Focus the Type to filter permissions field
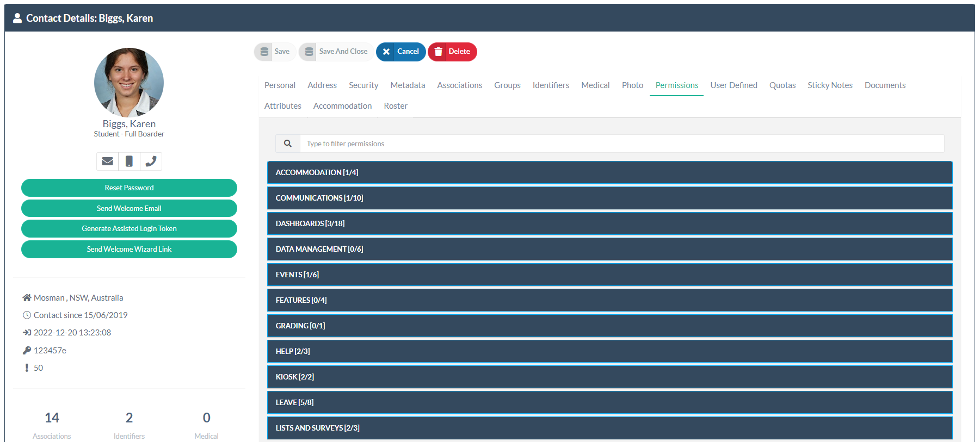980x442 pixels. [622, 144]
